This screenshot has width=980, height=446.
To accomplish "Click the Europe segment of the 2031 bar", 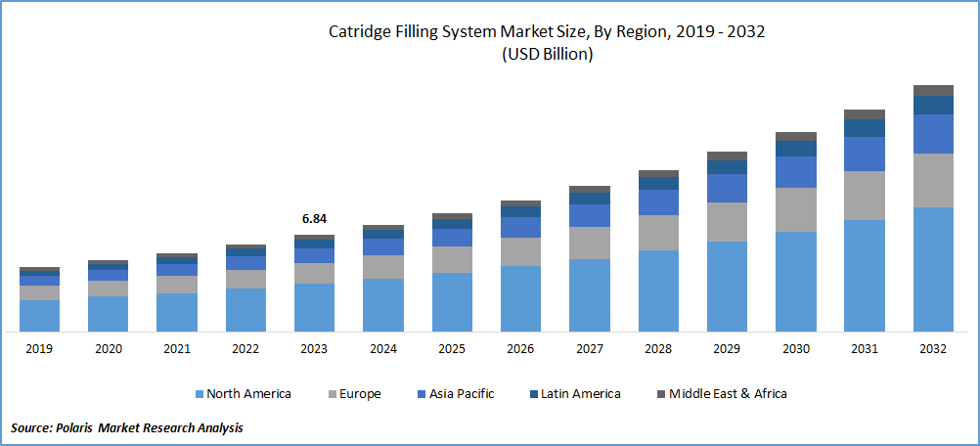I will click(x=865, y=196).
